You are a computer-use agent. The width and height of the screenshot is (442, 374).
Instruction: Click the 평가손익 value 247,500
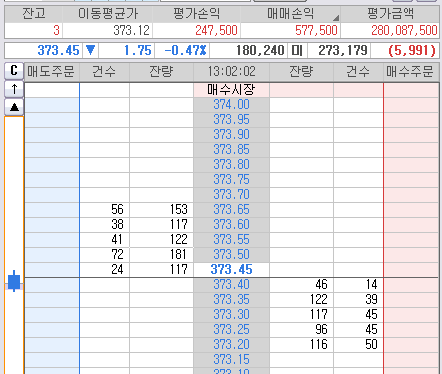click(x=216, y=31)
